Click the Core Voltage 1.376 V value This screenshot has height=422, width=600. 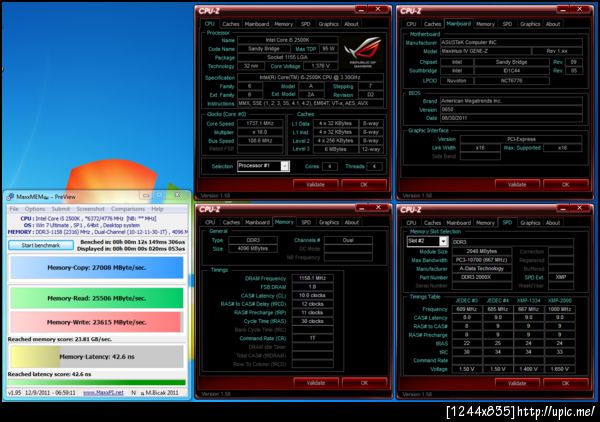click(x=320, y=66)
